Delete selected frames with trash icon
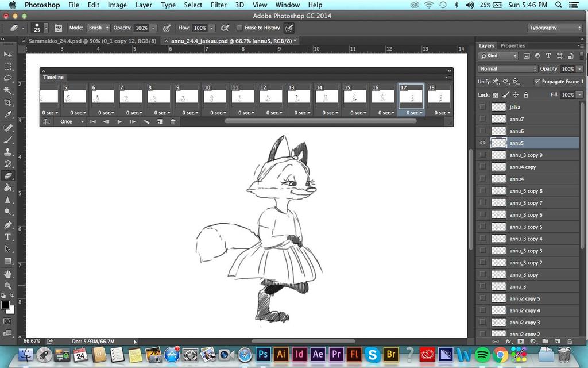The width and height of the screenshot is (588, 368). [x=173, y=122]
